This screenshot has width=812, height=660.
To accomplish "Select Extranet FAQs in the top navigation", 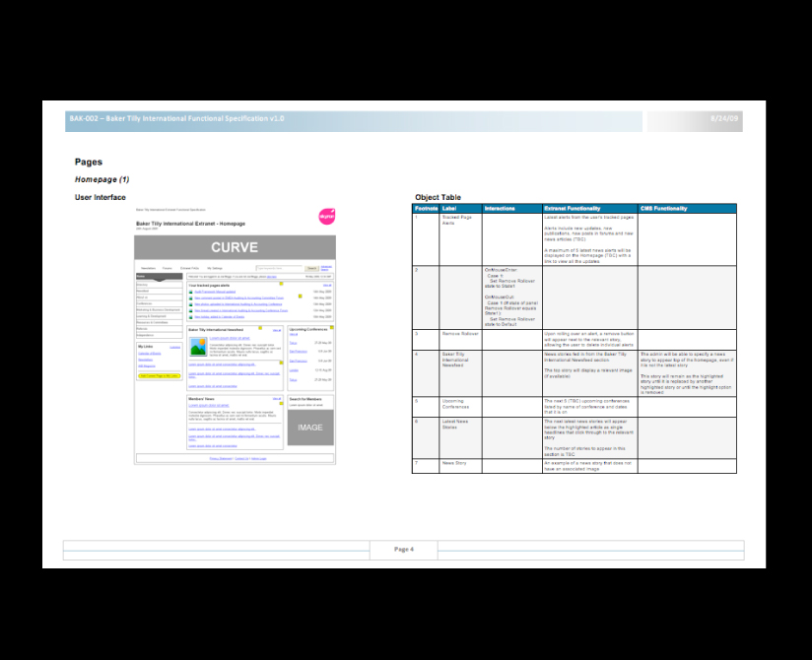I will 189,268.
